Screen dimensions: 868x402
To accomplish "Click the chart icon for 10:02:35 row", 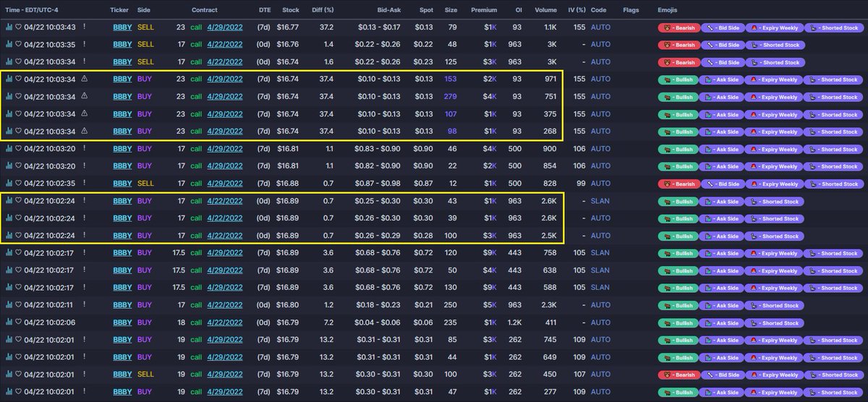I will (x=9, y=184).
